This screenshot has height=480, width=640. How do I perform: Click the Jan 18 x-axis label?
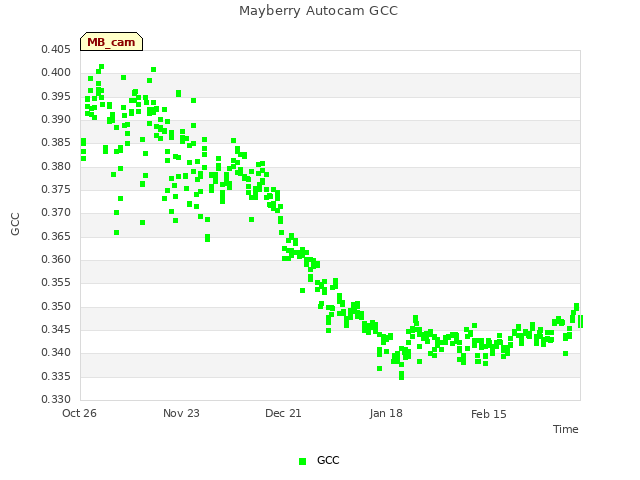(x=386, y=413)
